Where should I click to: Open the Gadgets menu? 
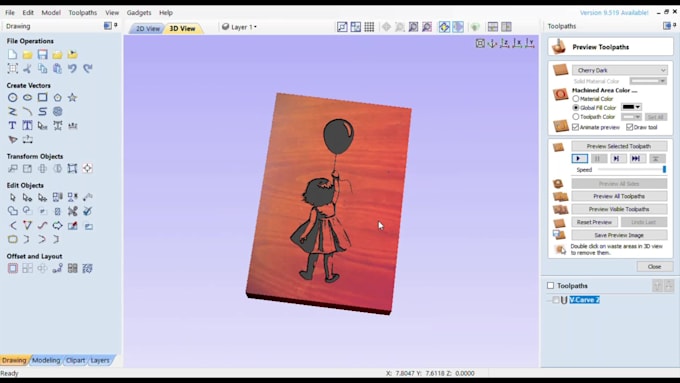(139, 13)
